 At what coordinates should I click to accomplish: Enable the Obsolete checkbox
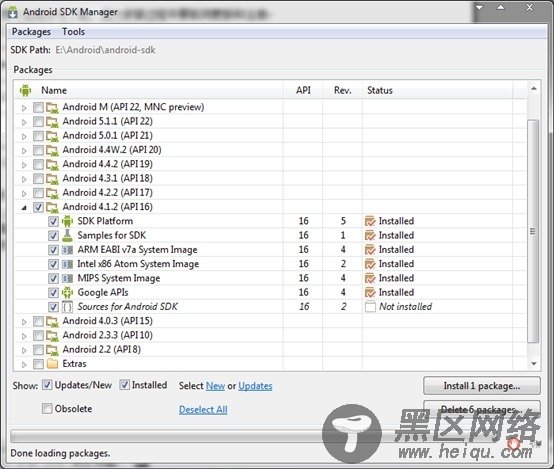[x=47, y=409]
